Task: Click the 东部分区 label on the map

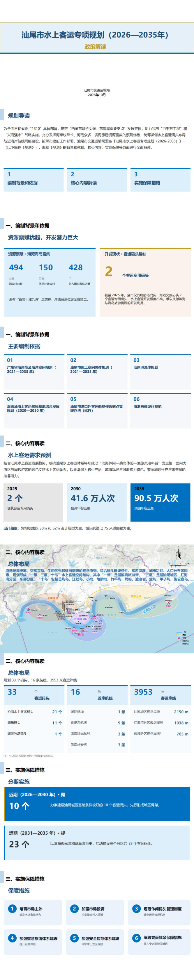Action: pyautogui.click(x=136, y=596)
